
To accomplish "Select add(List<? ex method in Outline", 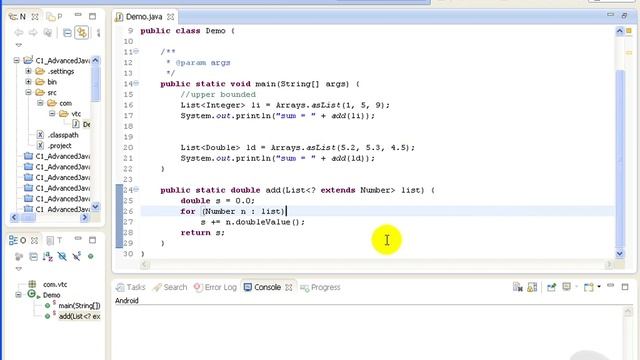I will tap(72, 316).
